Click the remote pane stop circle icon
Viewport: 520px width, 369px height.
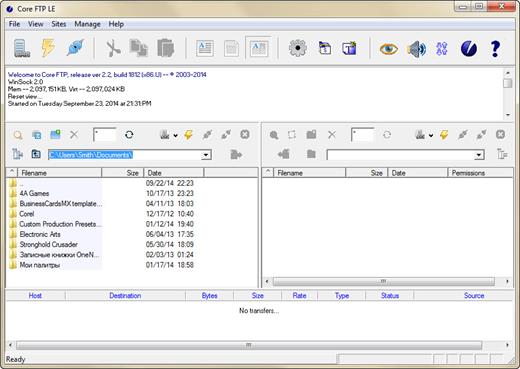500,134
